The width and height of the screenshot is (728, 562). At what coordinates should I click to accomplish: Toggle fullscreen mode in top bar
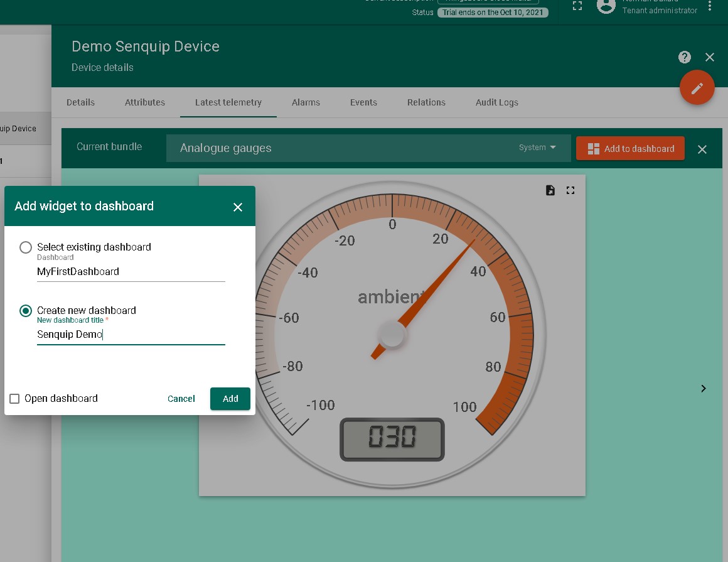[577, 6]
